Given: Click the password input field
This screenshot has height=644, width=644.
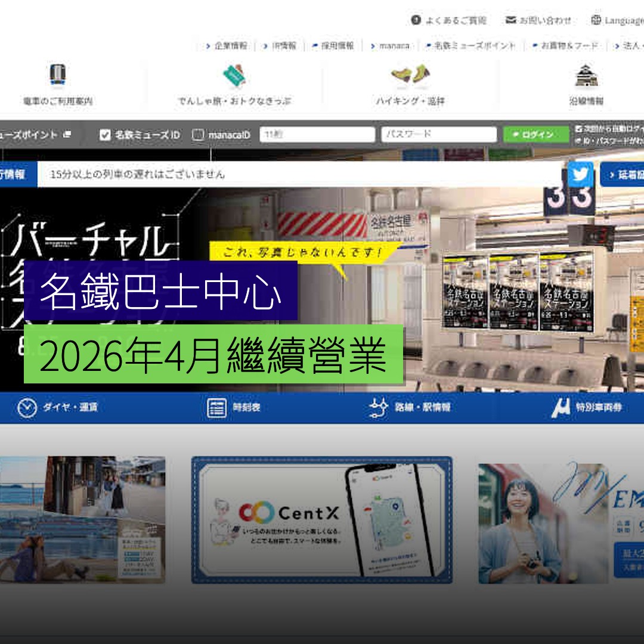Looking at the screenshot, I should (x=439, y=135).
